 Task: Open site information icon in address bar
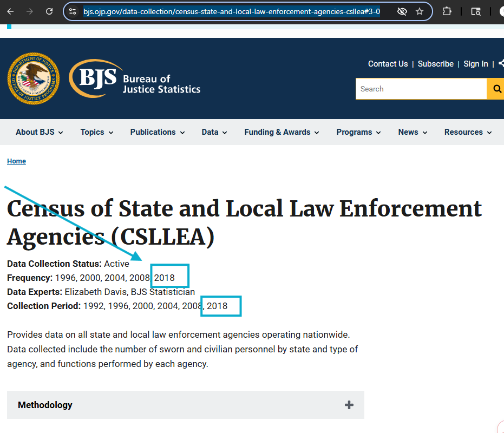pyautogui.click(x=73, y=11)
